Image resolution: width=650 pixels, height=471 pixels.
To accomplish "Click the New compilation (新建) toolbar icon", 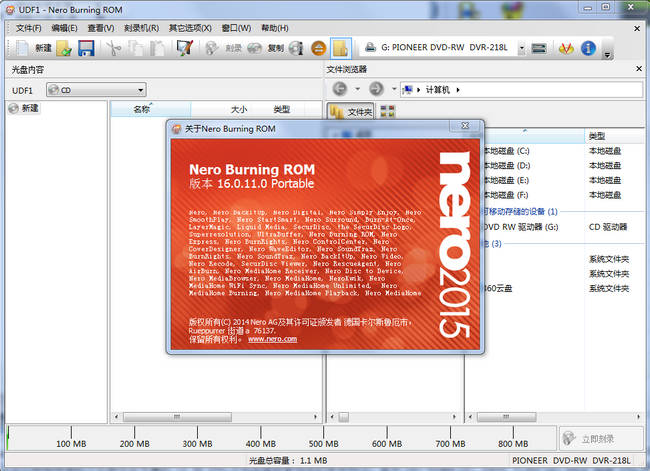I will coord(22,48).
